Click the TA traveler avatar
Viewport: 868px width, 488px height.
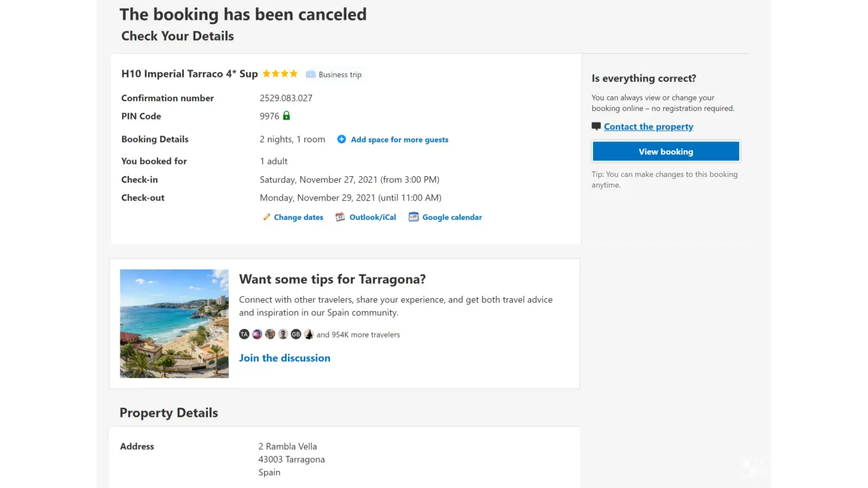(x=244, y=334)
